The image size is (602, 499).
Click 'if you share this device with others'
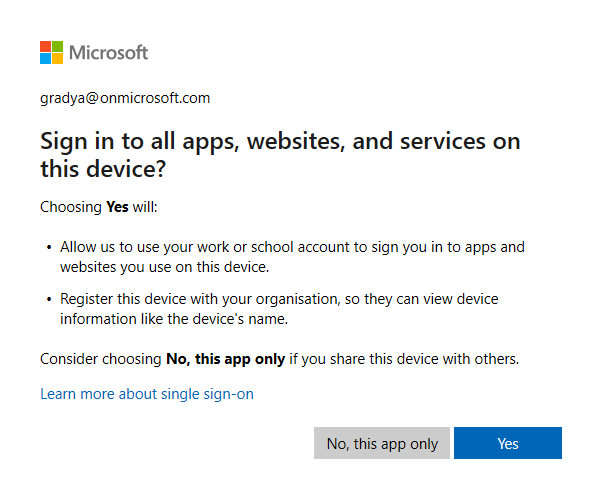404,358
